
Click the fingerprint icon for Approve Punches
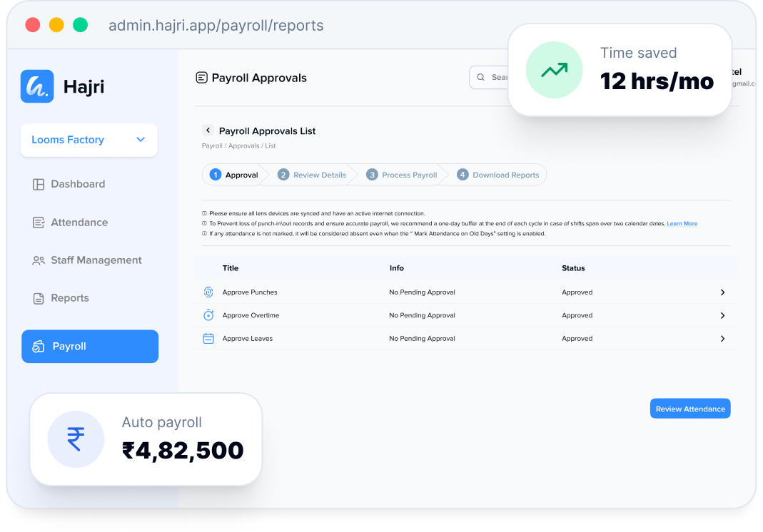208,292
